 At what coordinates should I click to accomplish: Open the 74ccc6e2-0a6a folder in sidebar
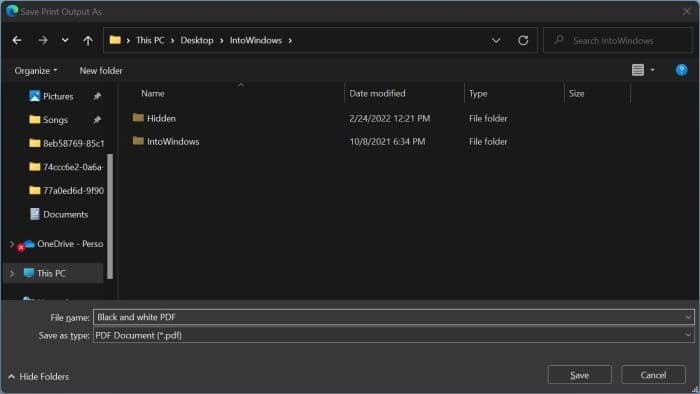click(x=66, y=167)
